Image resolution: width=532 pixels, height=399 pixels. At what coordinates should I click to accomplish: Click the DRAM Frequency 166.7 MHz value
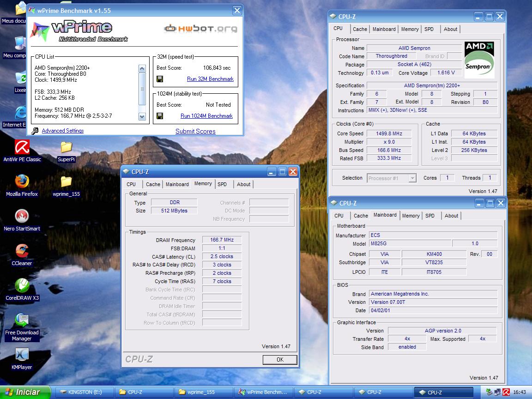(x=222, y=240)
